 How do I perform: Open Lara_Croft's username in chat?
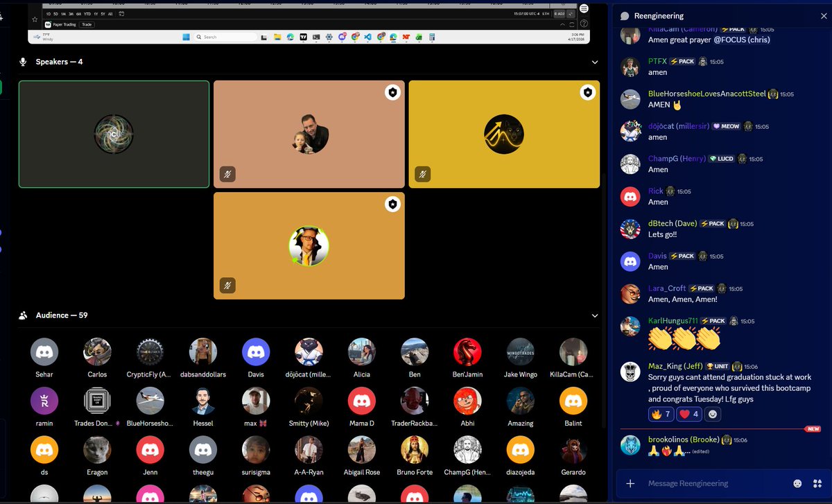667,288
